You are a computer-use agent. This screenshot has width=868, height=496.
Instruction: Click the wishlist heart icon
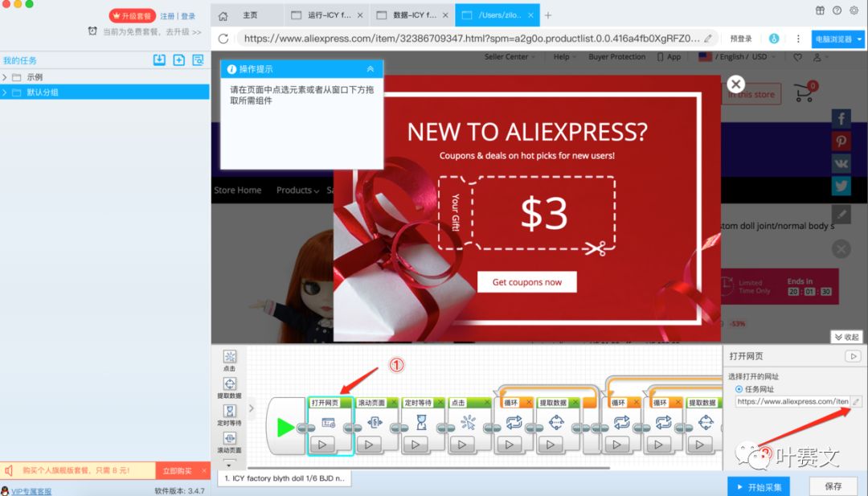[x=798, y=57]
